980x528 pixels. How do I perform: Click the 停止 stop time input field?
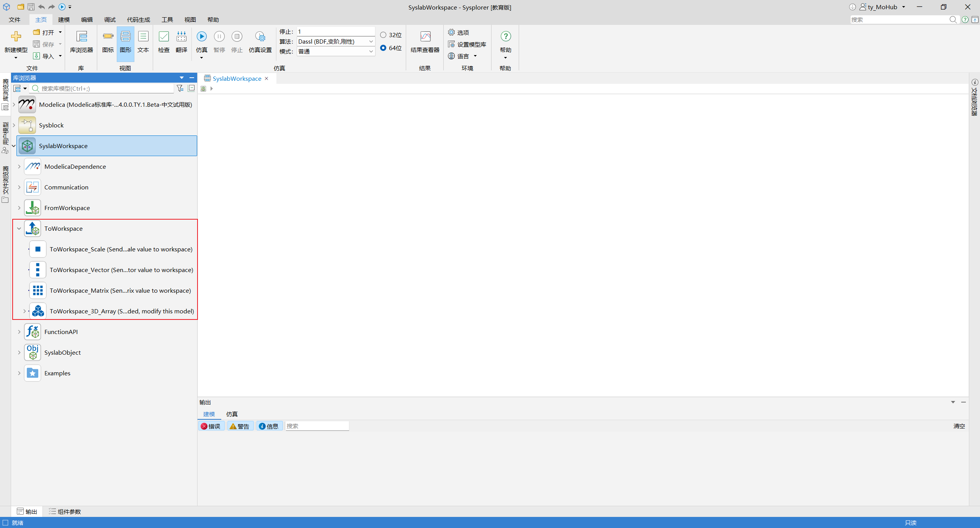pos(336,31)
